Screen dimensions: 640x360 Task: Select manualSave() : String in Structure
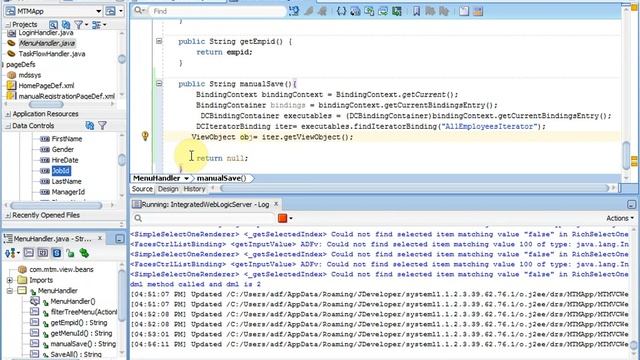(83, 344)
